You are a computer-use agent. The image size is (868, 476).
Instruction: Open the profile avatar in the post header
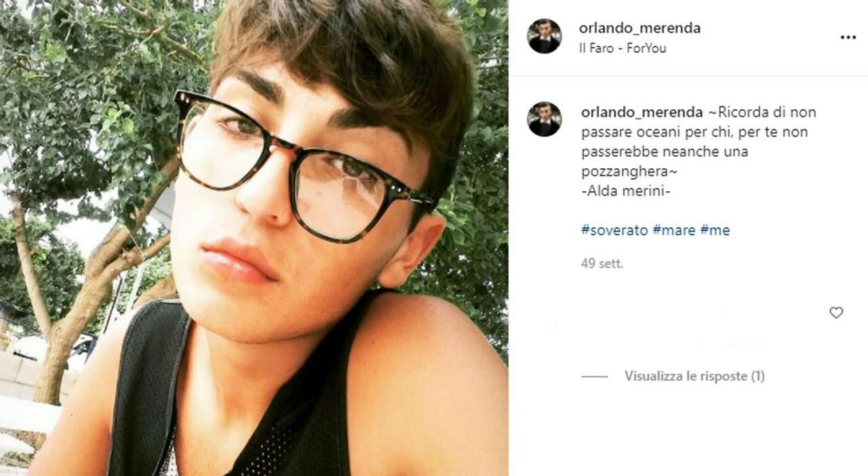[x=545, y=36]
